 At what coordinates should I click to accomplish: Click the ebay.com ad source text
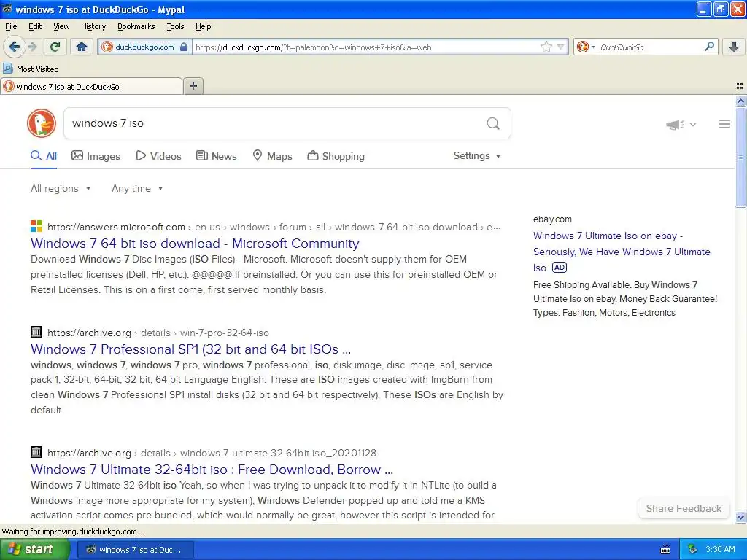(x=552, y=219)
